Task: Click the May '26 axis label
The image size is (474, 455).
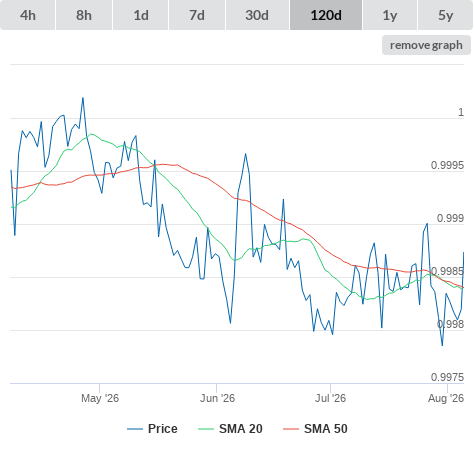Action: pos(100,398)
